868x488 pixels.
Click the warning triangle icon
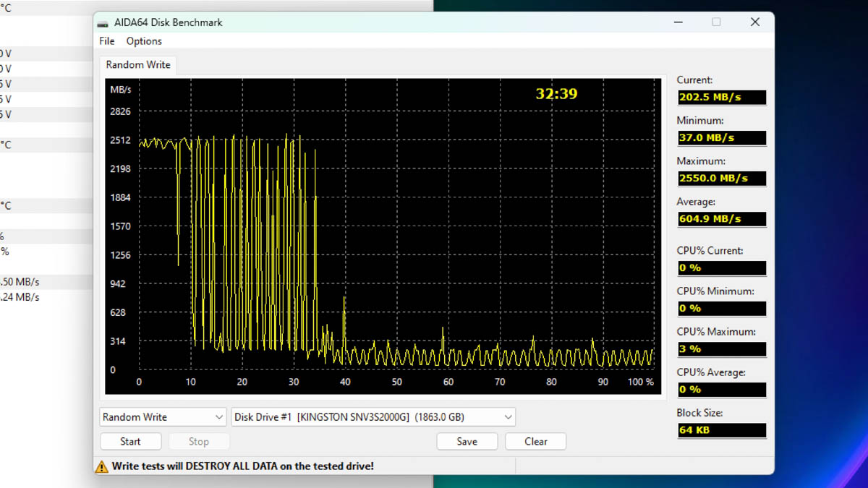(102, 466)
